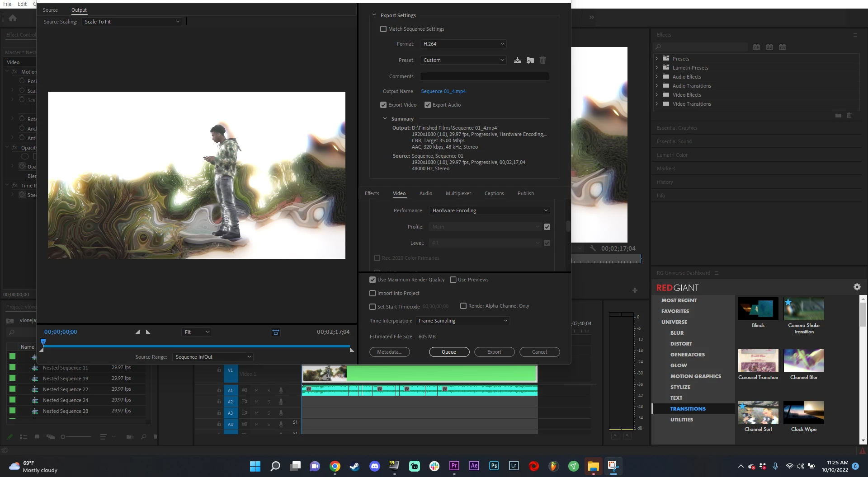Click the Comments text field
Image resolution: width=868 pixels, height=477 pixels.
click(x=484, y=76)
